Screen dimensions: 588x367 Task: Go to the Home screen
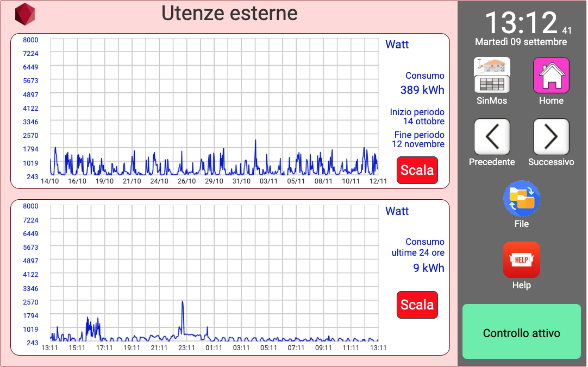click(551, 75)
